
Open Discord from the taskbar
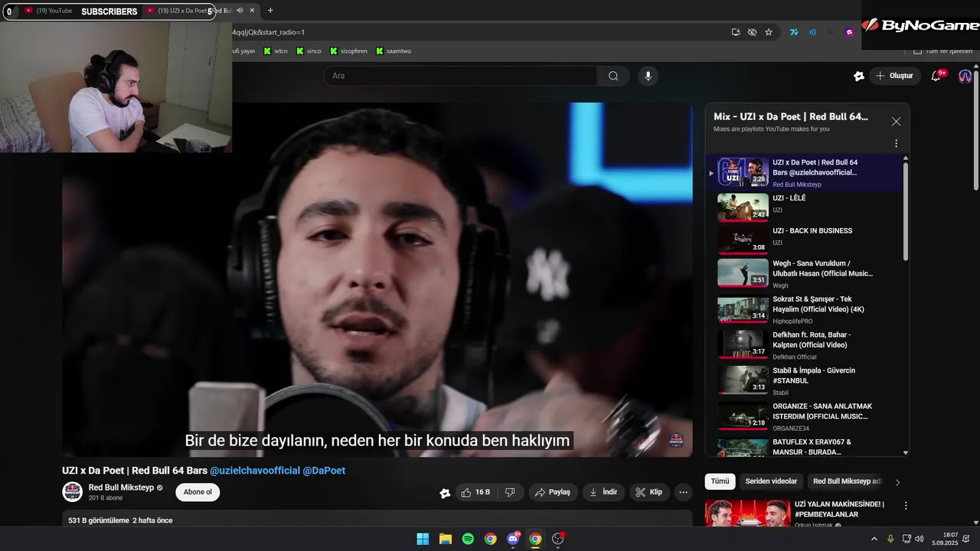pos(513,539)
